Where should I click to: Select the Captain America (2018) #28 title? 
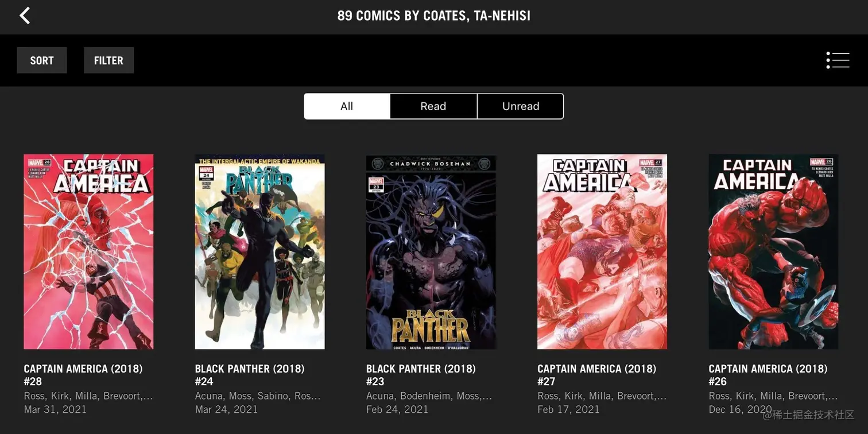(83, 375)
